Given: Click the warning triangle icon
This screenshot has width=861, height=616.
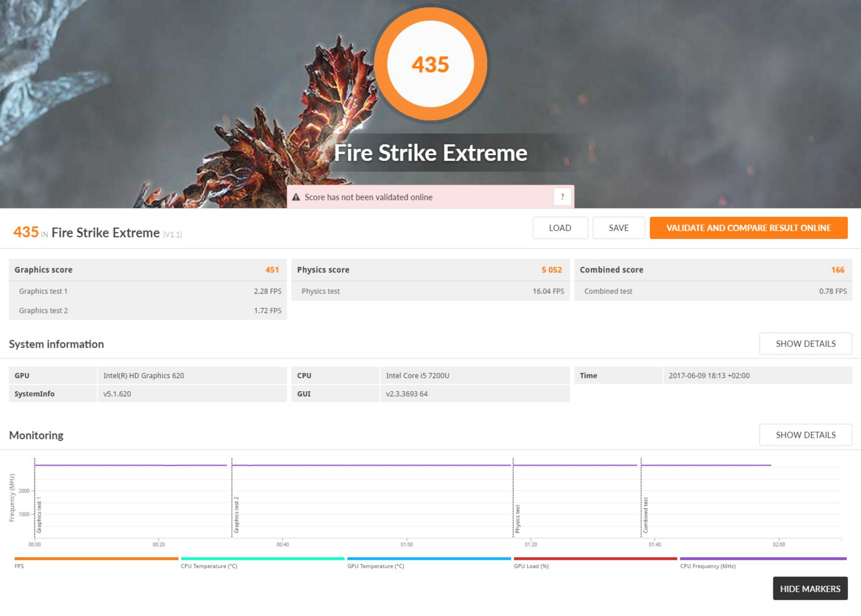Looking at the screenshot, I should (296, 197).
